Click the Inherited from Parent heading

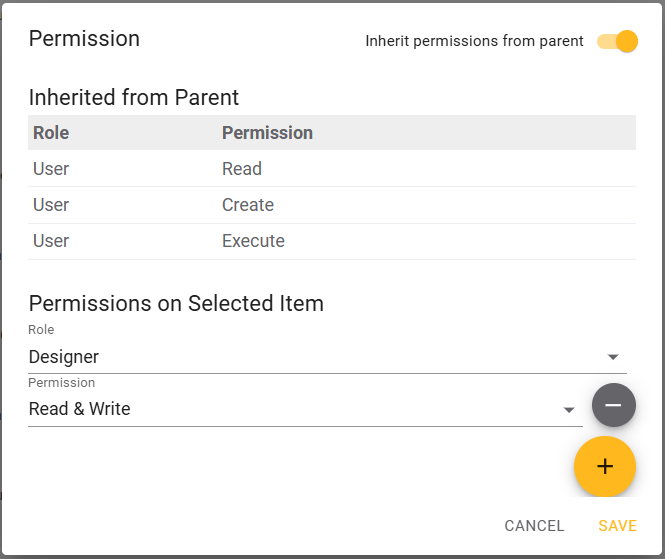click(134, 97)
